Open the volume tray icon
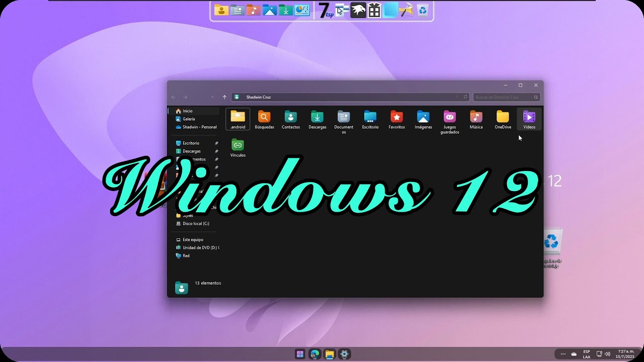644x362 pixels. pos(607,354)
